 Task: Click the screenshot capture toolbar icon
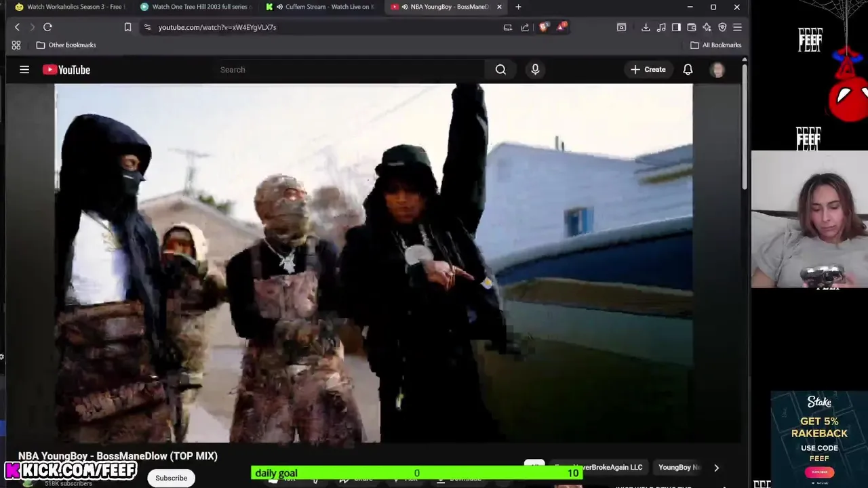[x=621, y=27]
